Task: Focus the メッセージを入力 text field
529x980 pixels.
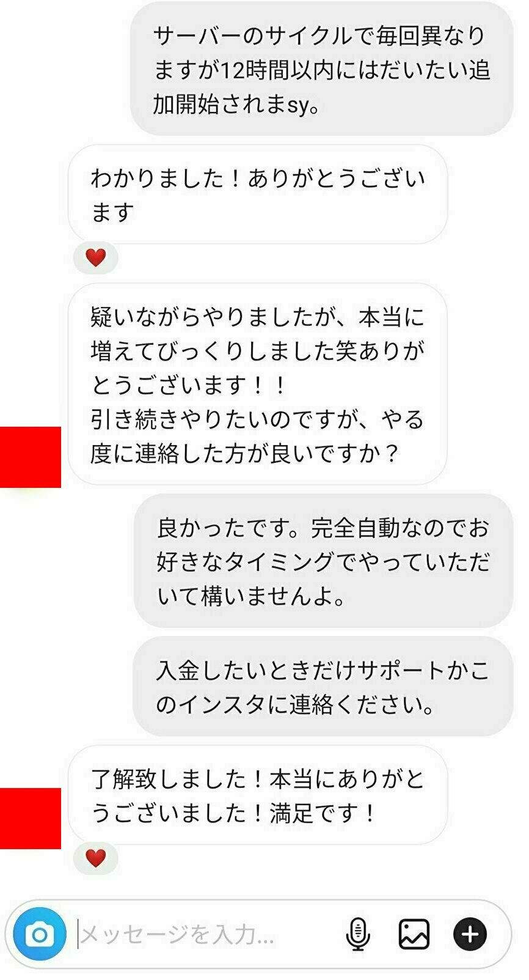Action: click(208, 934)
